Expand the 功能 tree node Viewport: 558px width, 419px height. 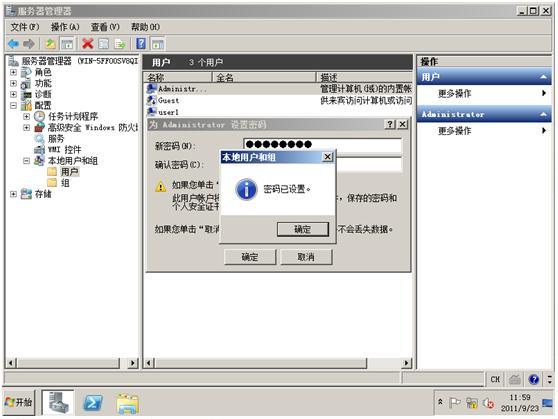(x=13, y=83)
